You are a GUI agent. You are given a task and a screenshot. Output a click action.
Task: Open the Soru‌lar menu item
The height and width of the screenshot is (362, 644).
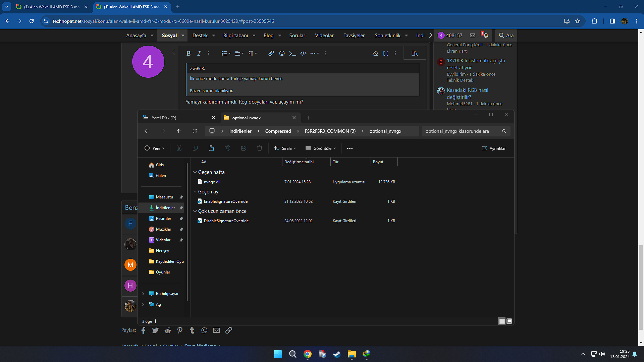pos(297,36)
